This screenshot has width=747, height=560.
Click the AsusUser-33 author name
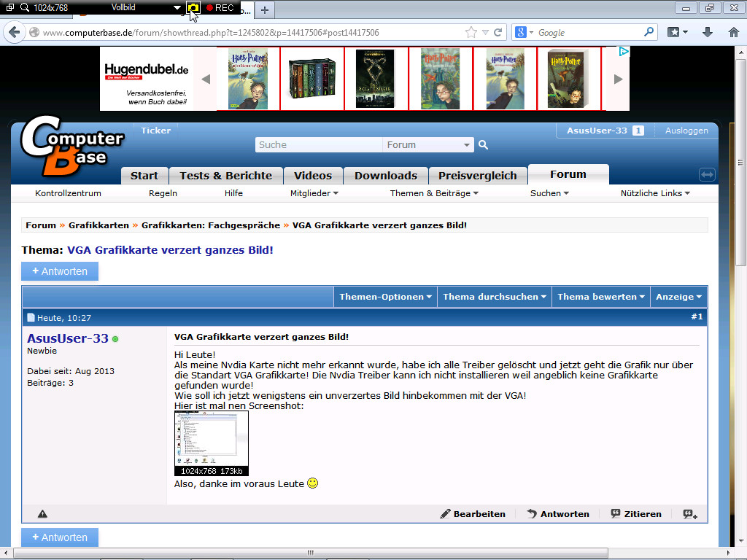point(68,338)
